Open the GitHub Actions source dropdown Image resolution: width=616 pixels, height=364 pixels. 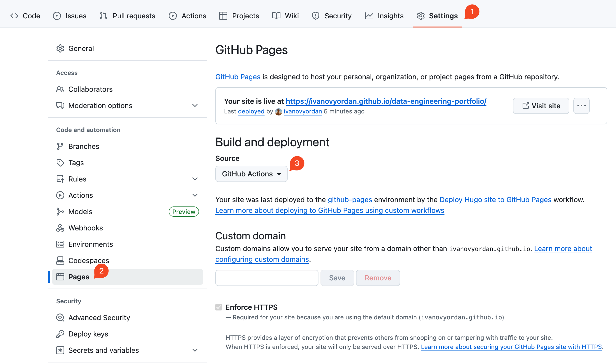click(251, 174)
